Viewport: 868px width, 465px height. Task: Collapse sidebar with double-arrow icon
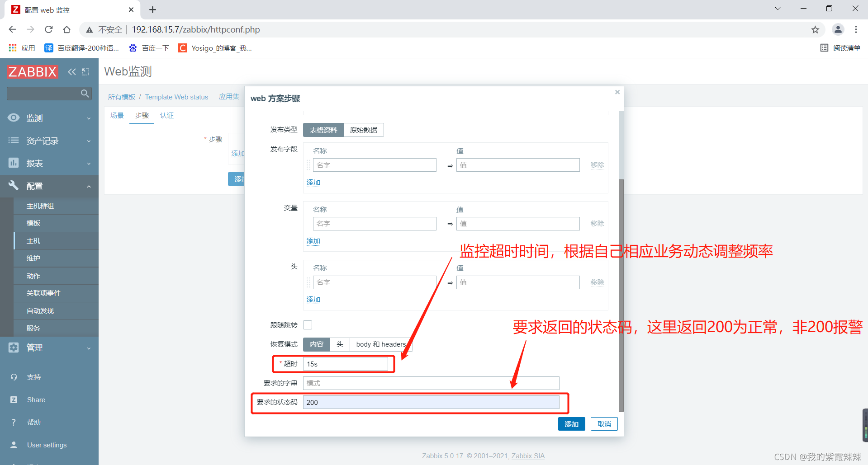72,72
